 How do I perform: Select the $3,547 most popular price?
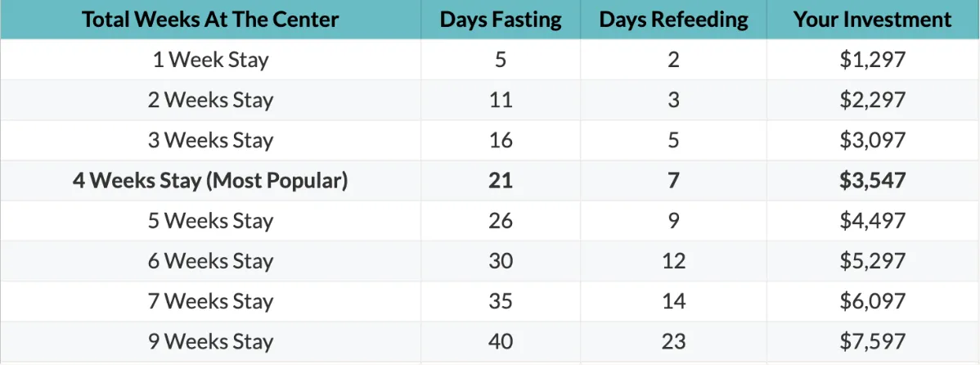point(873,181)
